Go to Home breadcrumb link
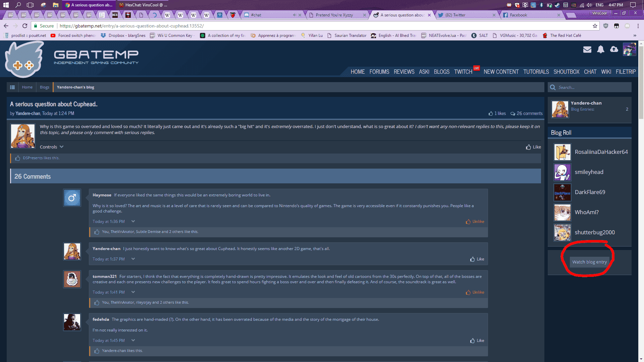This screenshot has height=362, width=644. point(27,87)
